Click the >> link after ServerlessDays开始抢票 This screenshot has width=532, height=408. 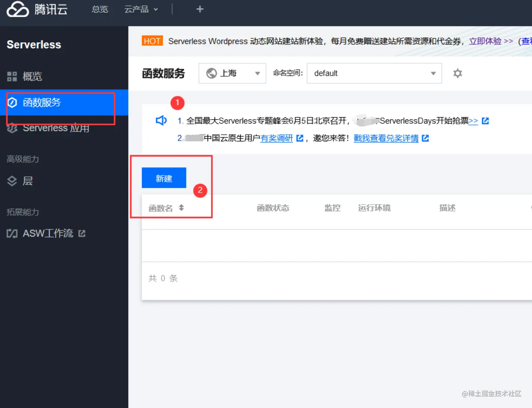(473, 121)
